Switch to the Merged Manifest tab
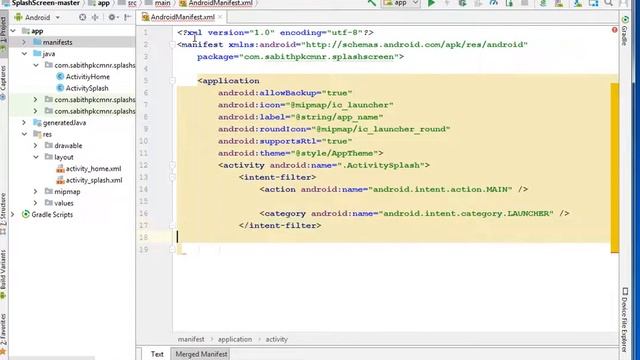640x360 pixels. point(201,354)
